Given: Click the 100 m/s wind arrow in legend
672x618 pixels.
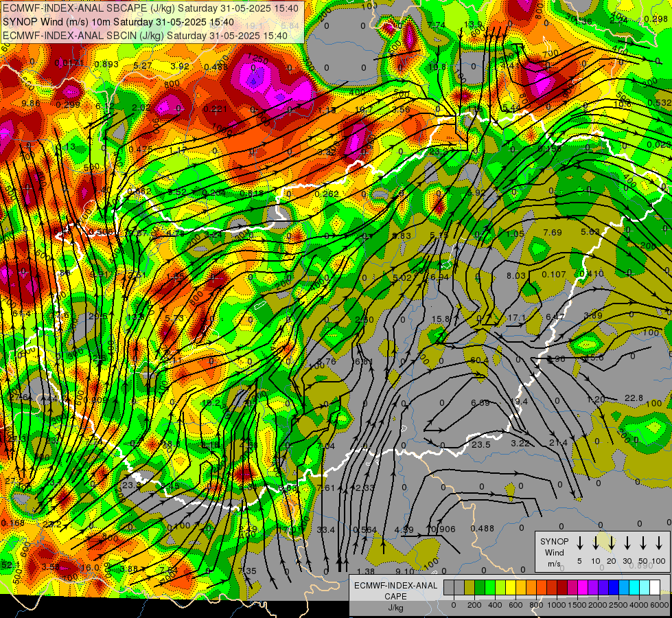Looking at the screenshot, I should tap(659, 543).
